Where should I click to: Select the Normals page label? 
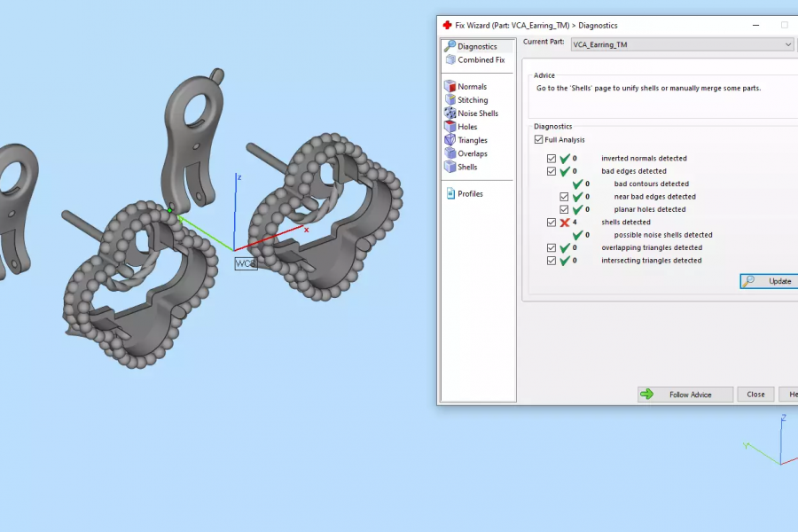click(x=472, y=87)
